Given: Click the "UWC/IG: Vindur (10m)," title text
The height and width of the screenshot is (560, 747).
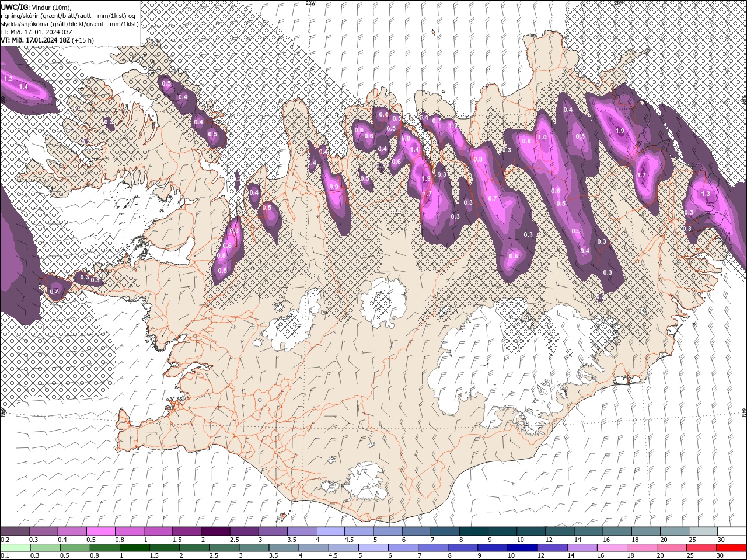Looking at the screenshot, I should 35,7.
